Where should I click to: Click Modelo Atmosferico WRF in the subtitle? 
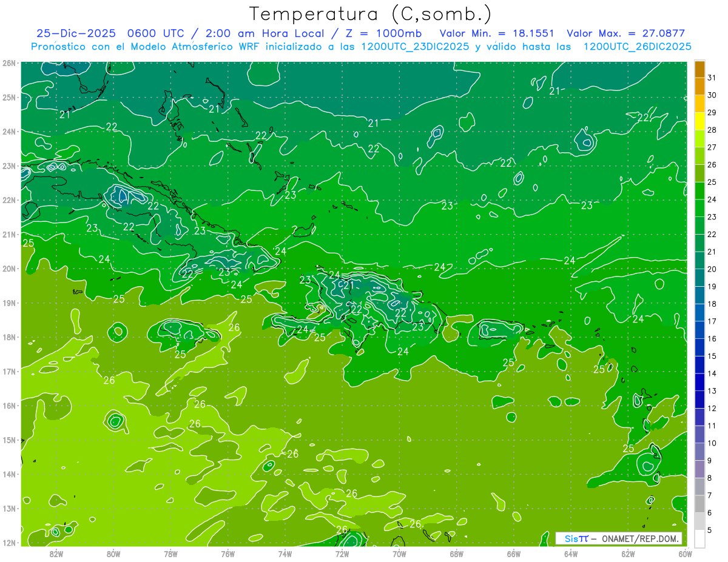[x=194, y=47]
